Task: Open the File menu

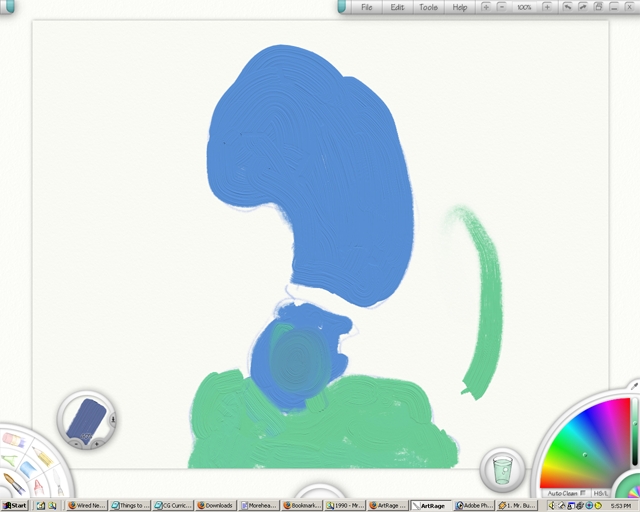Action: pyautogui.click(x=367, y=7)
